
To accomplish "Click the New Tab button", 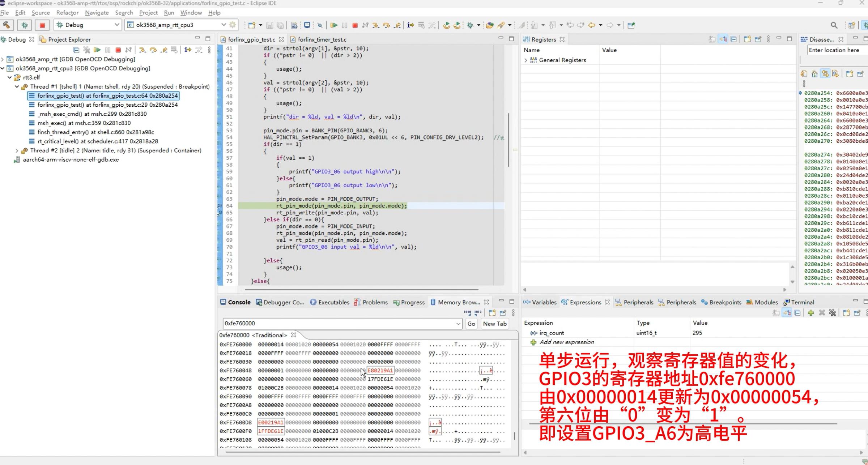I will point(494,324).
